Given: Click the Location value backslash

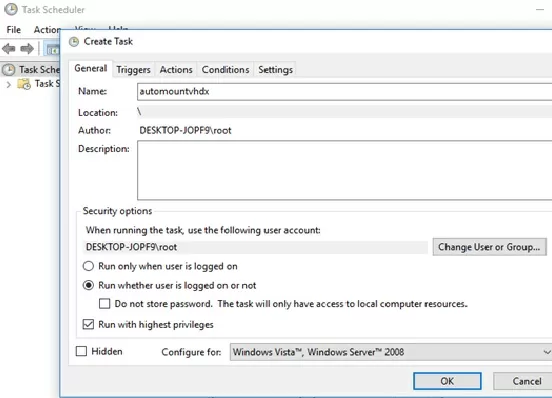Looking at the screenshot, I should (139, 112).
